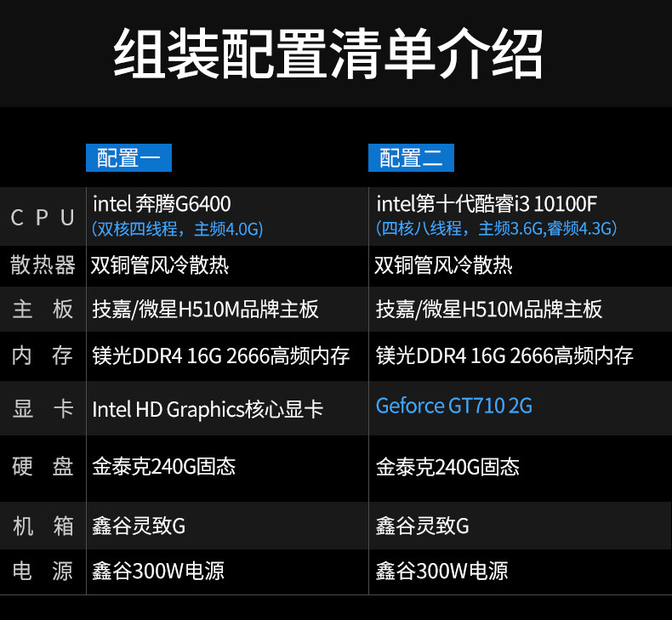Click (四核八线程，主频3.6G,睿频4.3G) blue text
The image size is (672, 620).
(496, 228)
